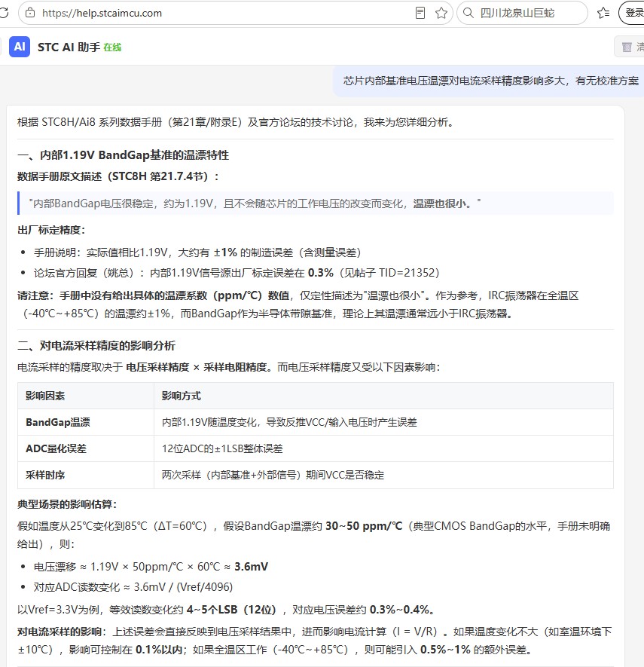Click the 采样时序 table cell

[85, 475]
